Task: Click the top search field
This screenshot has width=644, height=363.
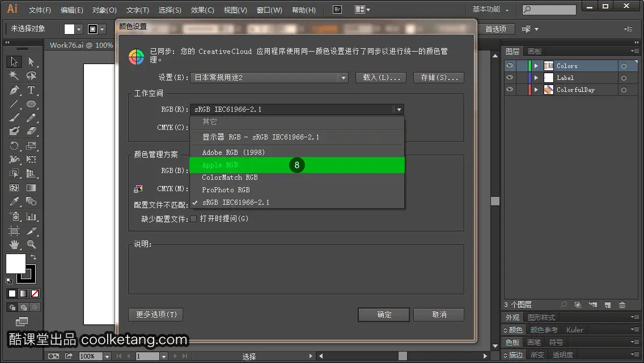Action: [x=549, y=9]
